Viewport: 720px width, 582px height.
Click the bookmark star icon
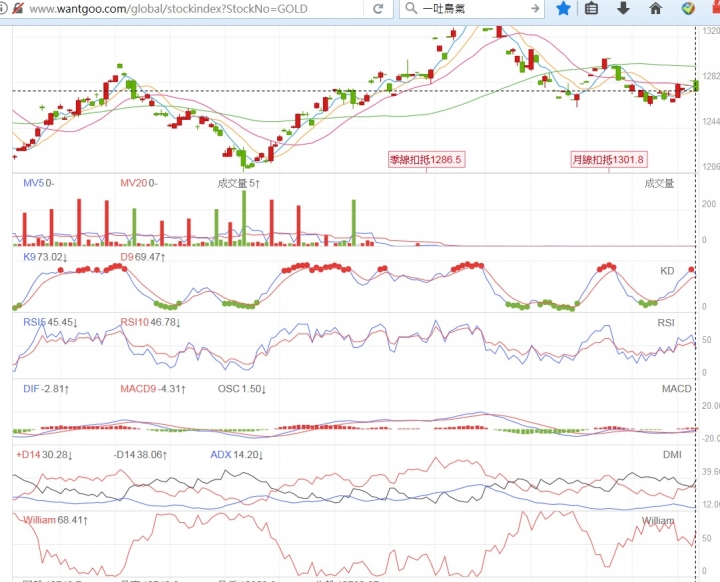click(563, 9)
